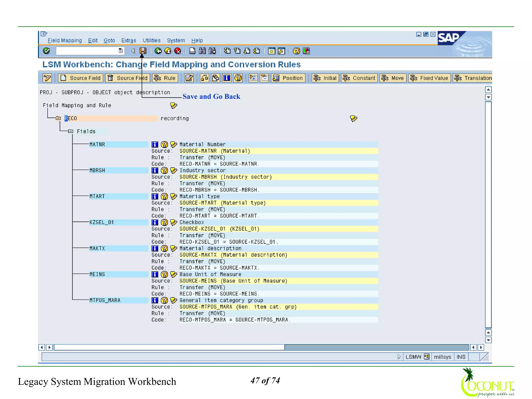
Task: Click the red Cancel icon
Action: pyautogui.click(x=178, y=51)
